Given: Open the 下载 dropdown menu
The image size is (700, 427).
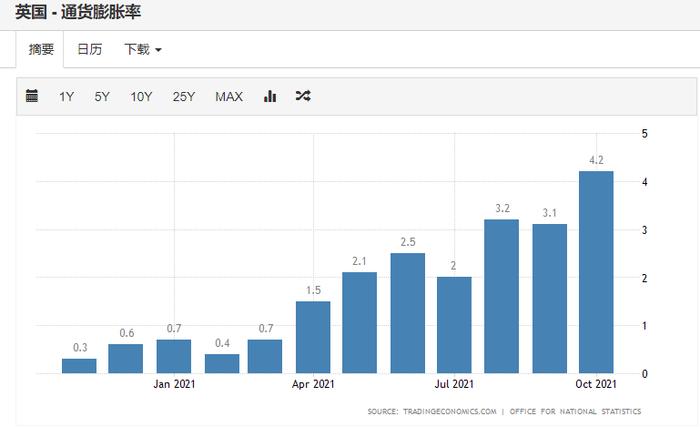Looking at the screenshot, I should [142, 49].
